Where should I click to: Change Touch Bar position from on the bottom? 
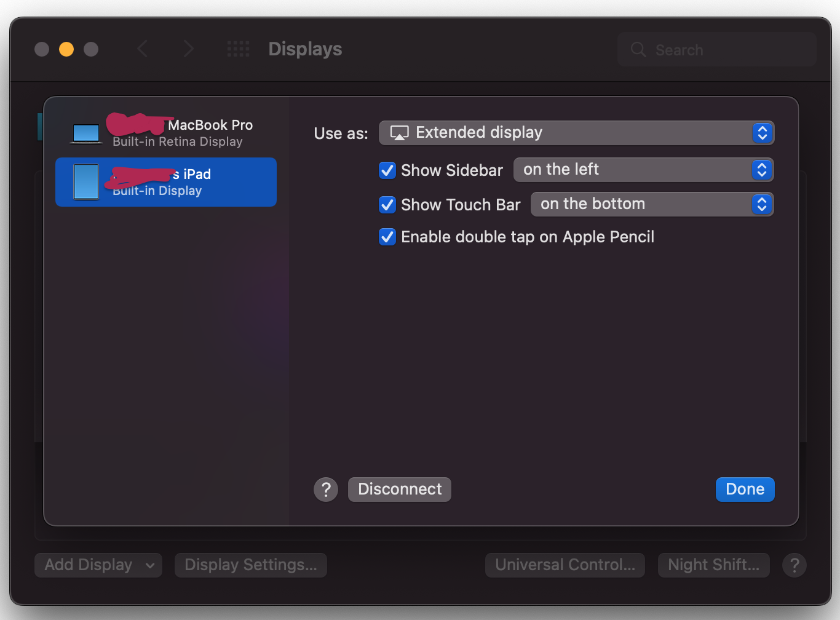click(x=652, y=204)
